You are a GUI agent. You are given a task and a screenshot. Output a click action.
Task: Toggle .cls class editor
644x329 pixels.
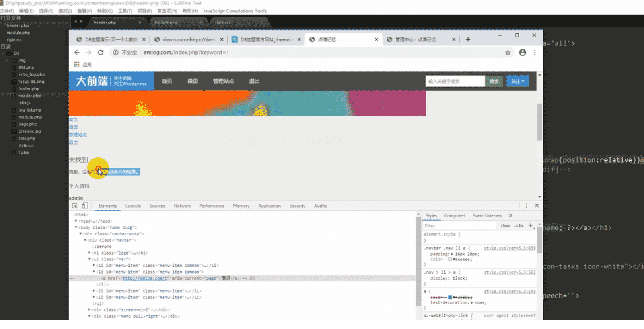(519, 225)
